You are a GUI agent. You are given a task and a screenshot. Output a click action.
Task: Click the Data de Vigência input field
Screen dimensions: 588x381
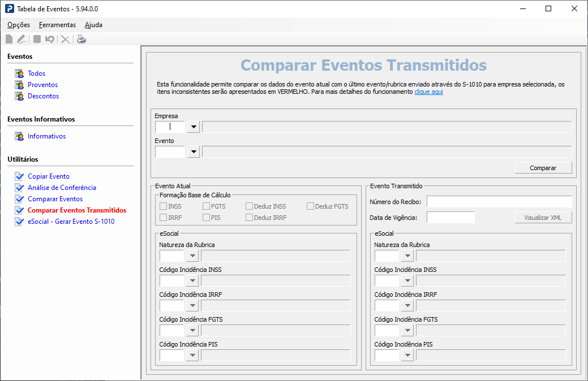pyautogui.click(x=450, y=218)
